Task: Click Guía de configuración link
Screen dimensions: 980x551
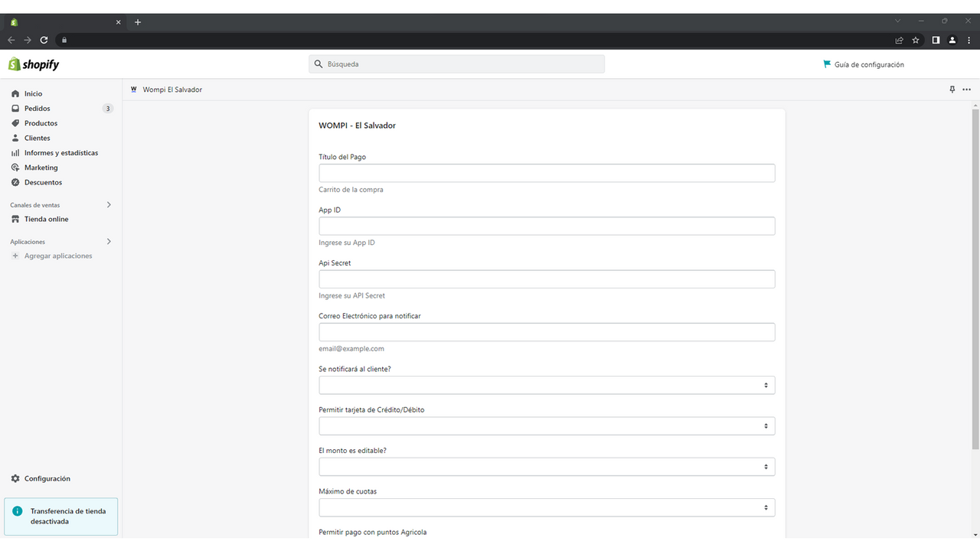Action: (x=869, y=65)
